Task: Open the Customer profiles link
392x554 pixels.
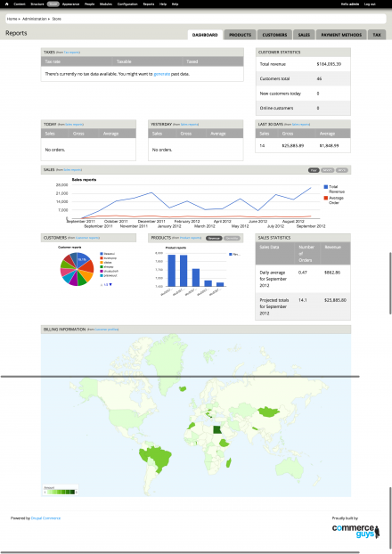Action: coord(106,330)
